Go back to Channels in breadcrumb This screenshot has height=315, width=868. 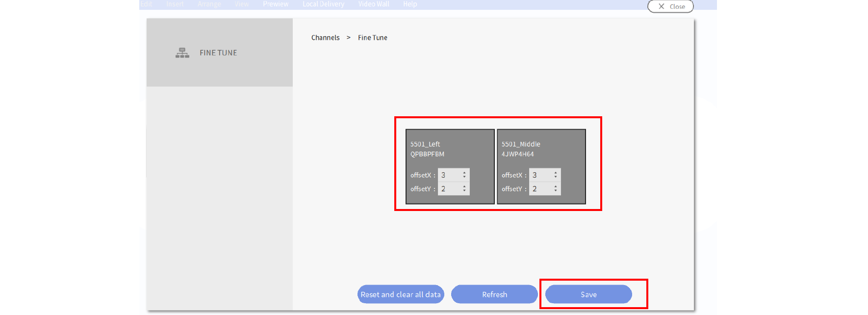tap(325, 38)
